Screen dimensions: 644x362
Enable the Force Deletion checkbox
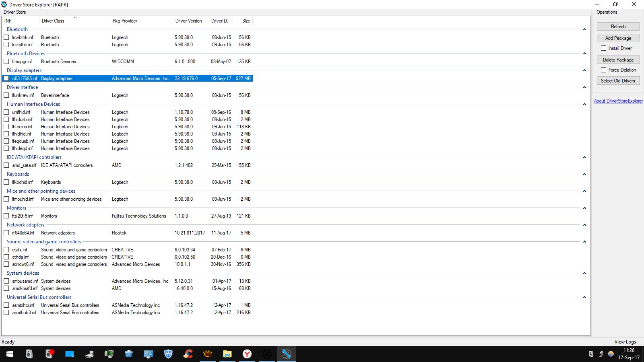603,70
